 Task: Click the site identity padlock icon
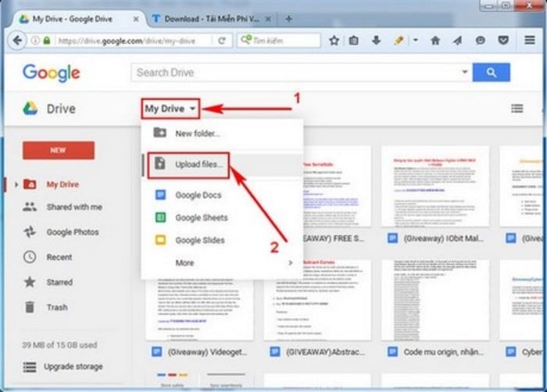click(47, 41)
